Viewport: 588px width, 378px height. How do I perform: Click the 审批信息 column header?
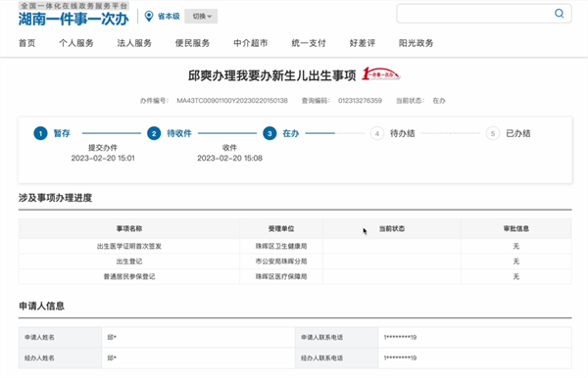[516, 228]
